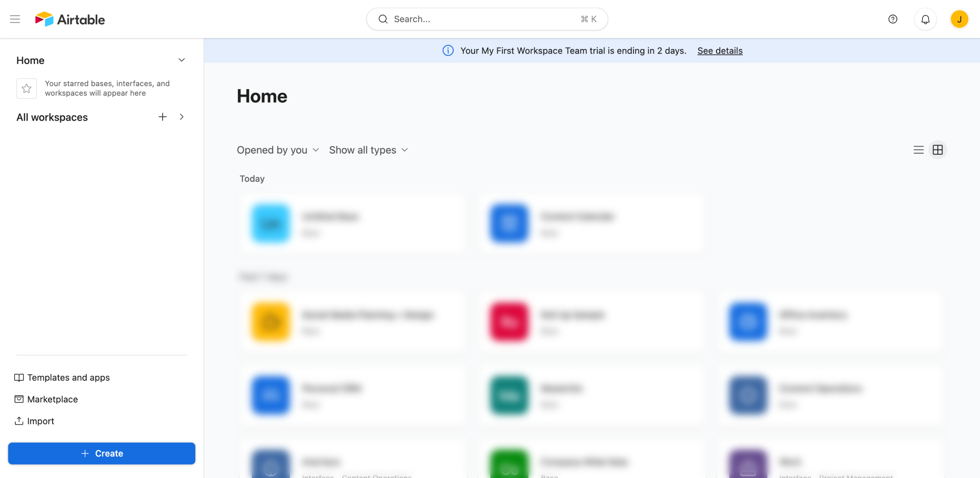
Task: Open the help question mark icon
Action: tap(892, 19)
